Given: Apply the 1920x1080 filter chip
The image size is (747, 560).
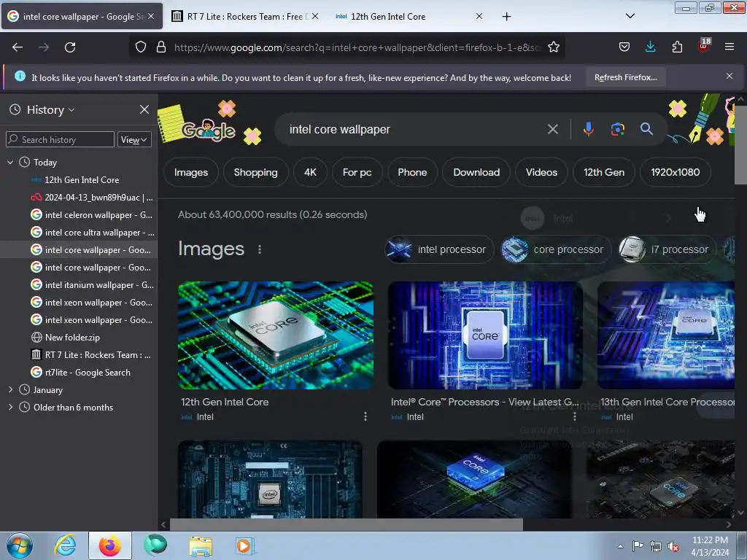Looking at the screenshot, I should 675,172.
